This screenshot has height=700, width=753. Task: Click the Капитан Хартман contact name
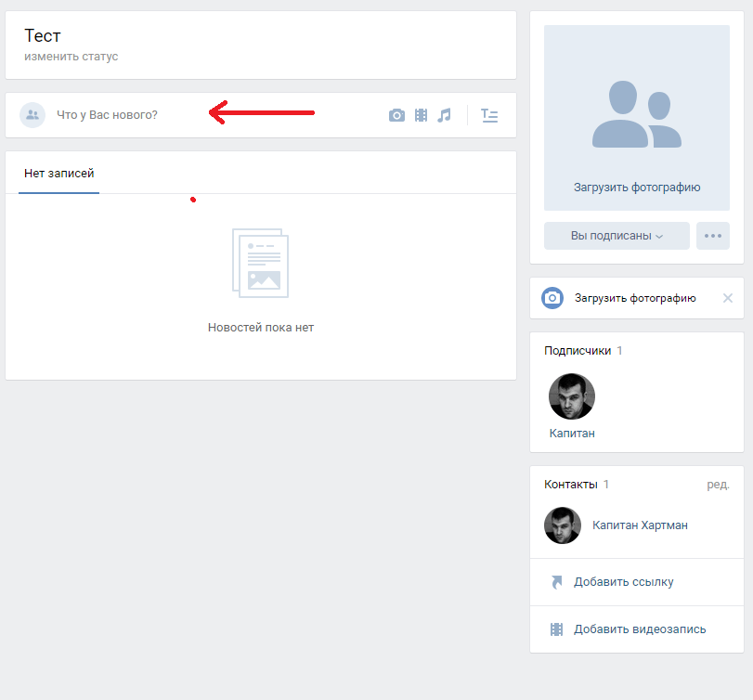640,525
